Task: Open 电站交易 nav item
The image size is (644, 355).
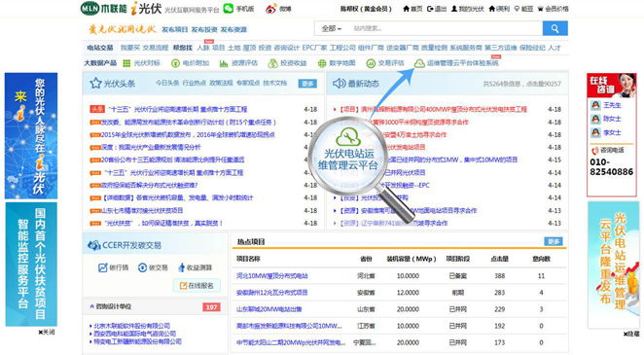Action: point(100,48)
